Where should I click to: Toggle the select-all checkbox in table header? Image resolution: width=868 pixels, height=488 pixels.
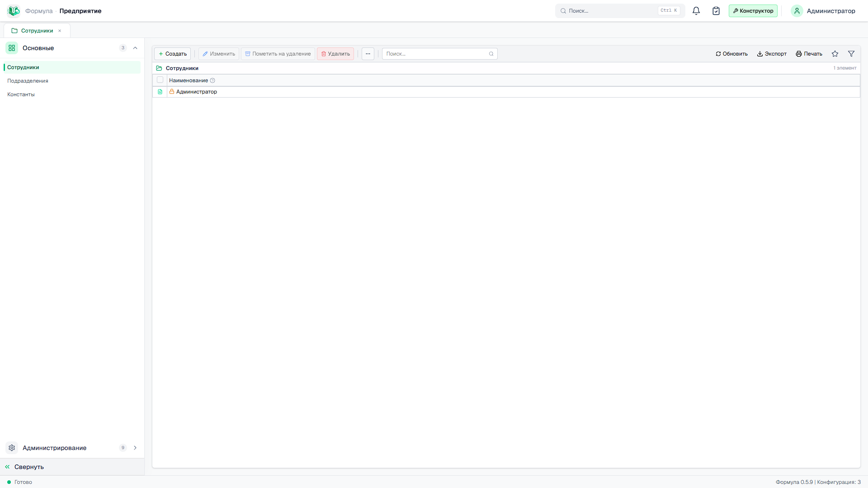(x=160, y=80)
